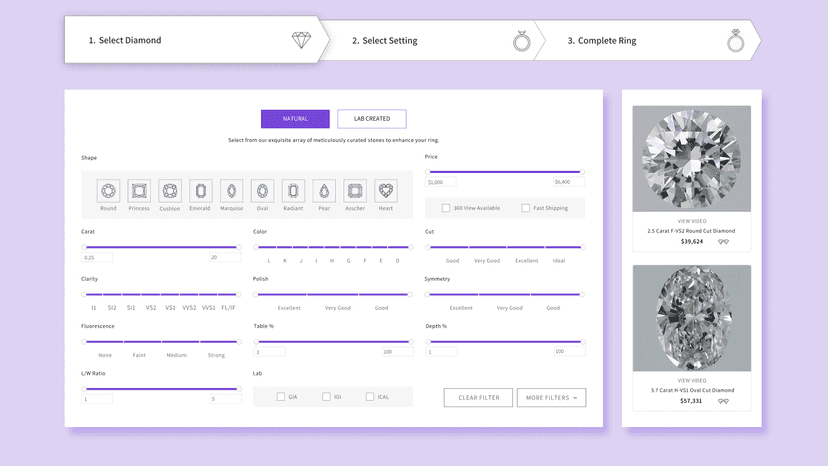Click the Depth % maximum input field
This screenshot has height=466, width=828.
click(569, 351)
